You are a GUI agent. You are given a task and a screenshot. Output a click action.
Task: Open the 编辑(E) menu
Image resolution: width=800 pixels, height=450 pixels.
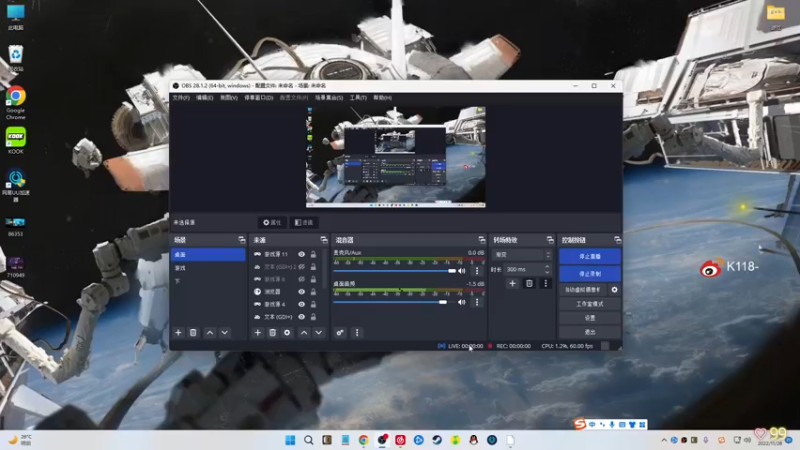point(205,97)
